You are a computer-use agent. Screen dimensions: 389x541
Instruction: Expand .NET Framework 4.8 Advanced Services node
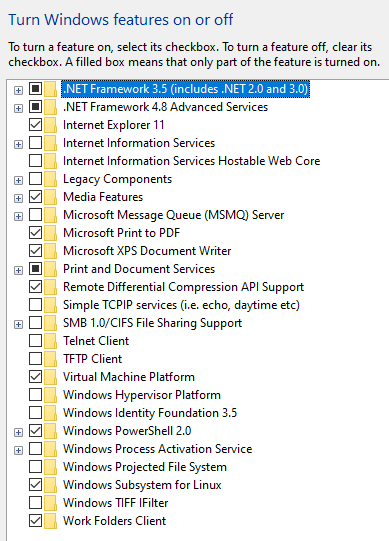[x=18, y=108]
